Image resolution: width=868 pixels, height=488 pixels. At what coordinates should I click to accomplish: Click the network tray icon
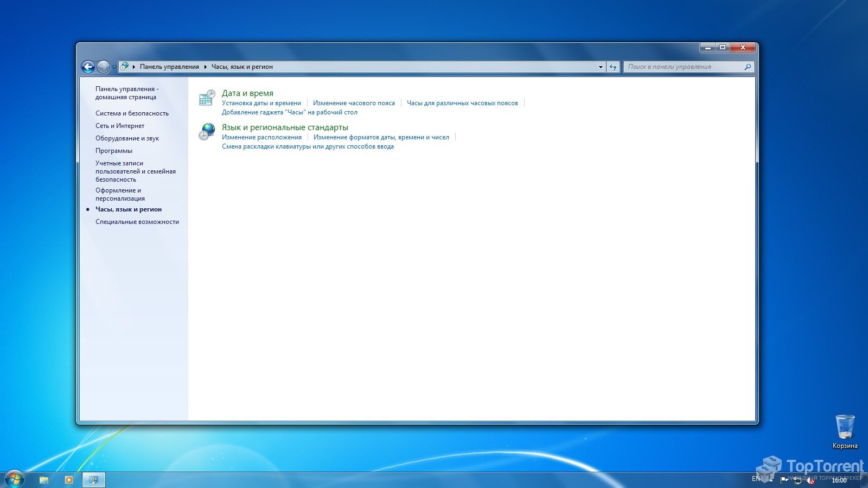tap(797, 480)
